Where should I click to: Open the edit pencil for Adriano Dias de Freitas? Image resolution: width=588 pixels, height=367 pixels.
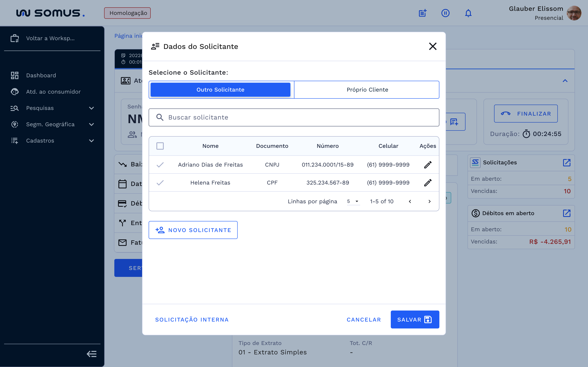click(x=428, y=165)
